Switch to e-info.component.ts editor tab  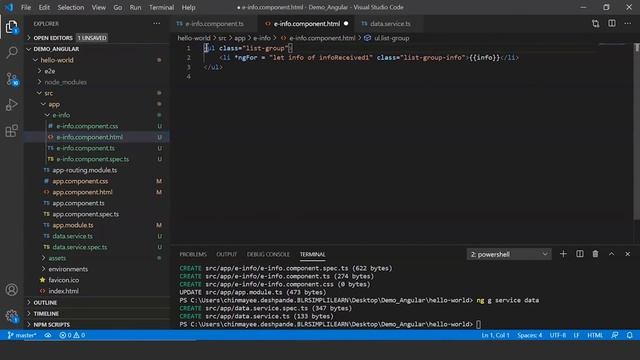coord(213,24)
